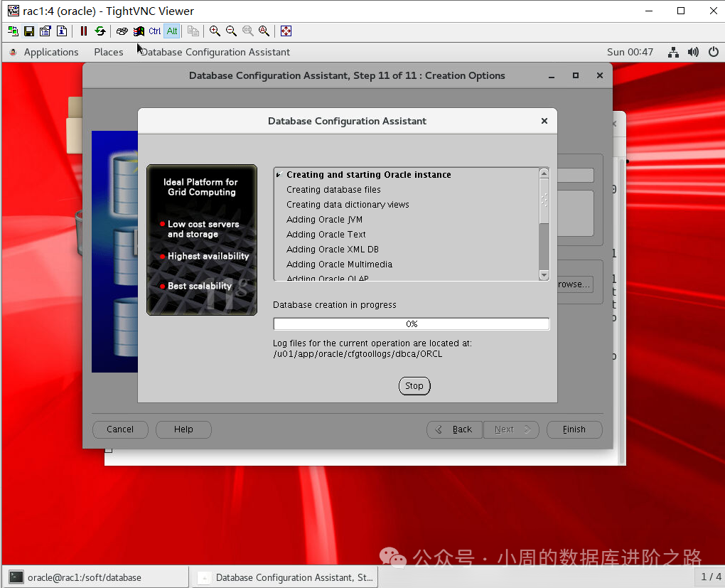
Task: Click the Zoom 100% magnifier icon
Action: click(248, 31)
